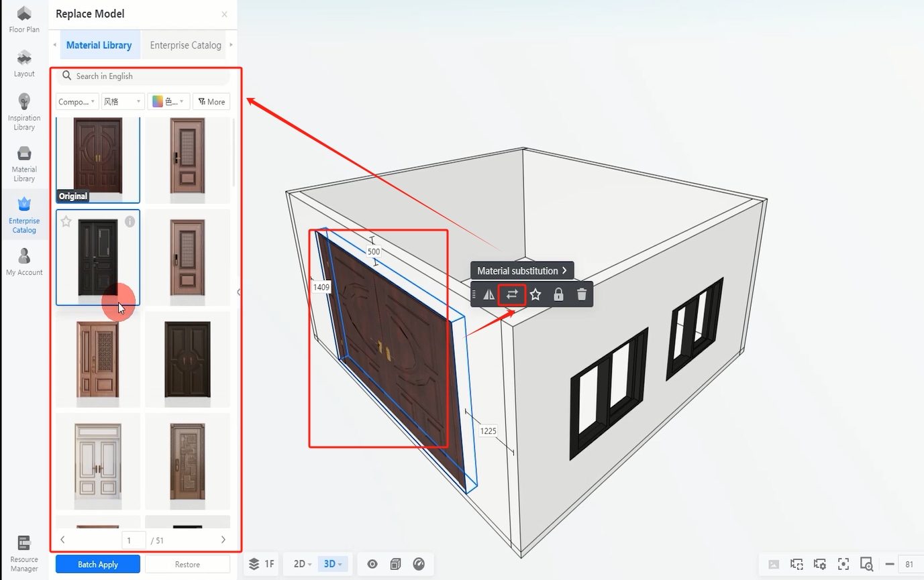Image resolution: width=924 pixels, height=580 pixels.
Task: Open the 风格 style dropdown
Action: pos(123,102)
